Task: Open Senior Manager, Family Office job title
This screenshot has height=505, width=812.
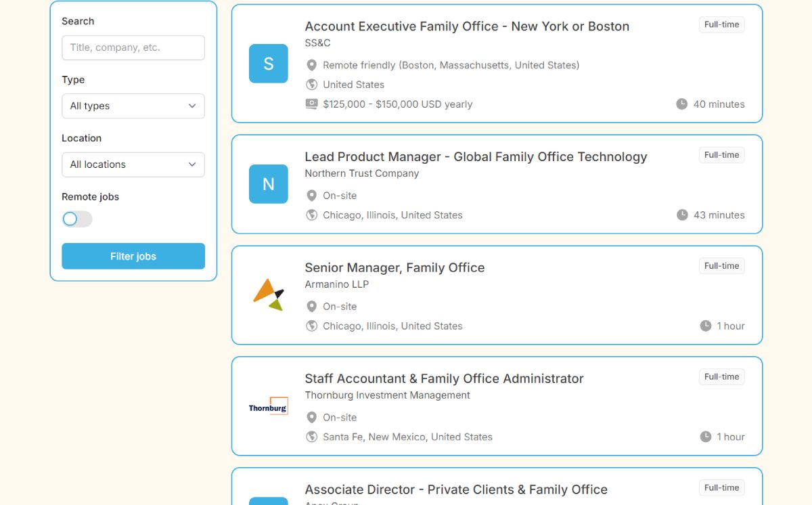Action: coord(394,268)
